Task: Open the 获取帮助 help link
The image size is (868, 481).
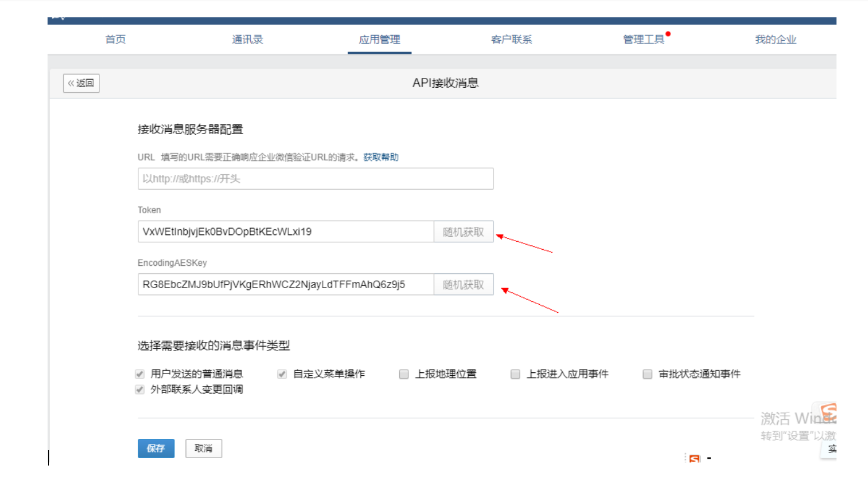Action: tap(381, 157)
